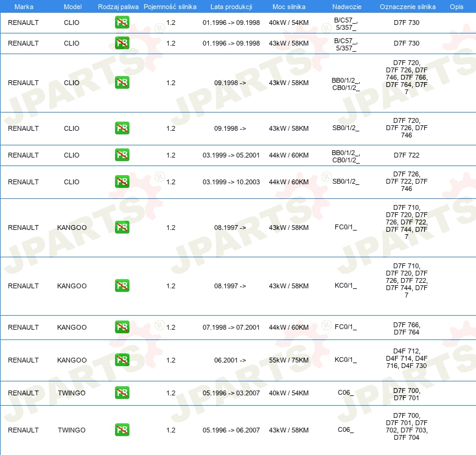
Task: Click the D7F 702, D7F 703, D7F 704 cell
Action: coord(407,426)
